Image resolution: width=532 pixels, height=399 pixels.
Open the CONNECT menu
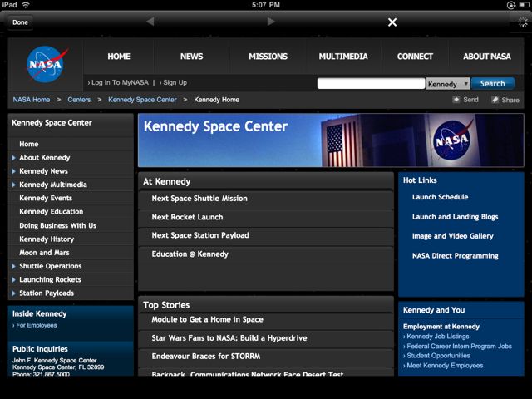415,57
